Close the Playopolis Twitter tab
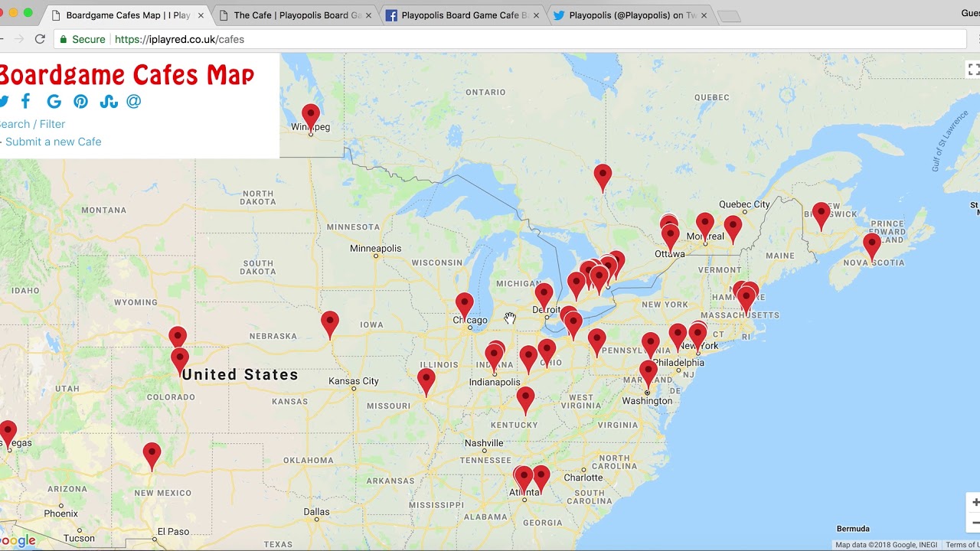This screenshot has width=980, height=551. [704, 15]
